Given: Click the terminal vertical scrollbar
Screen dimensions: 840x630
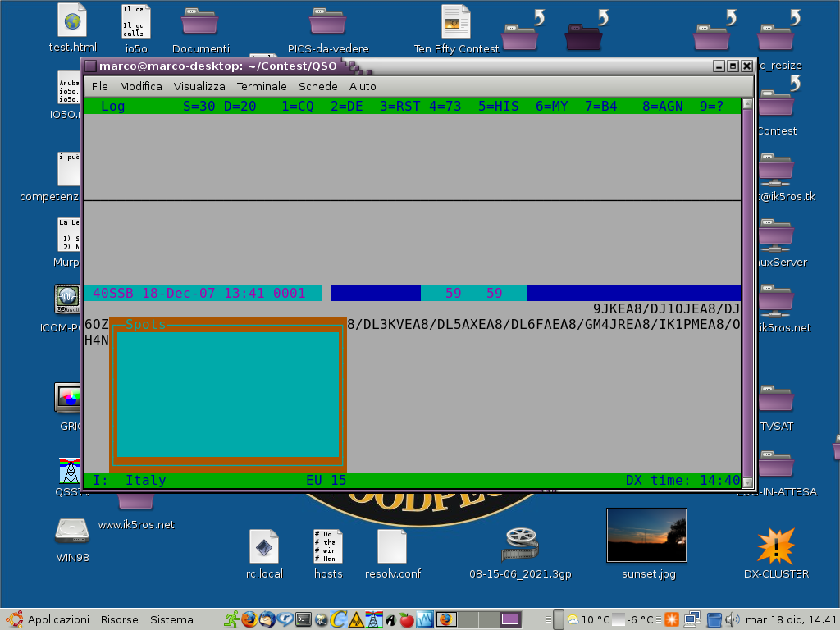Looking at the screenshot, I should point(748,292).
